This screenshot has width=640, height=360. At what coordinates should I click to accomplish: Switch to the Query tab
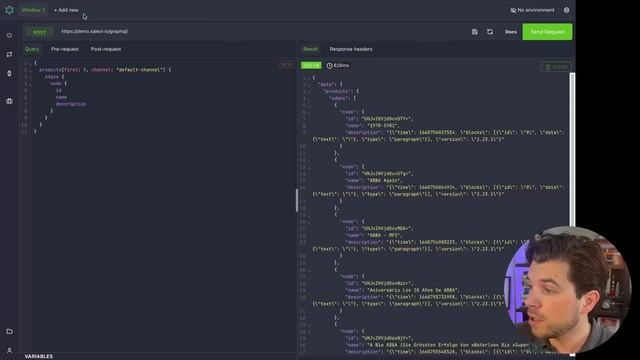tap(32, 49)
